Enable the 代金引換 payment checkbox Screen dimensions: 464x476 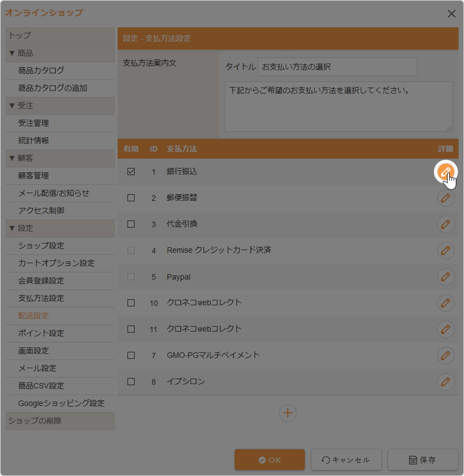click(x=131, y=224)
